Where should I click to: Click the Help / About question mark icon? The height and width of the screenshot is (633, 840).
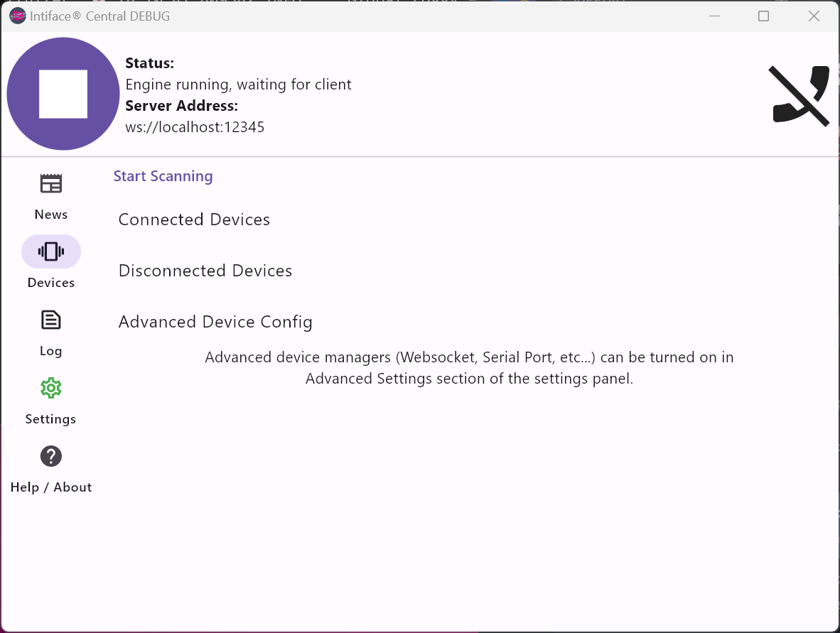tap(50, 456)
